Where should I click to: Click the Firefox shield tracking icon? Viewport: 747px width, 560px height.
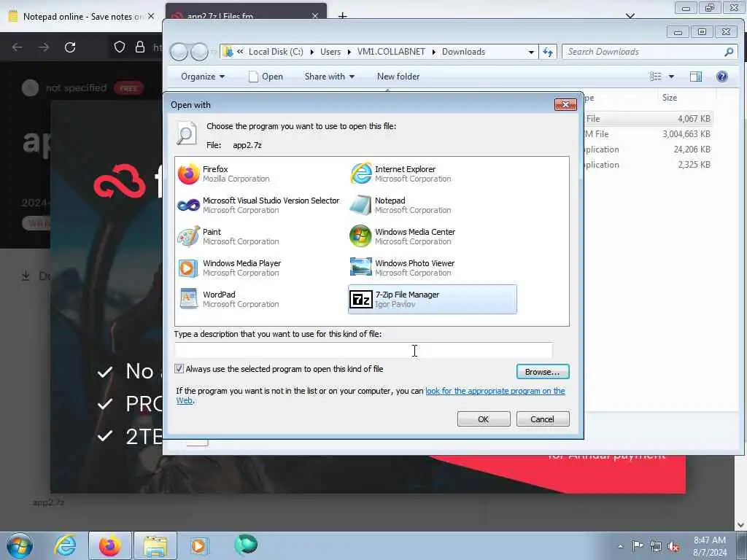pos(120,47)
